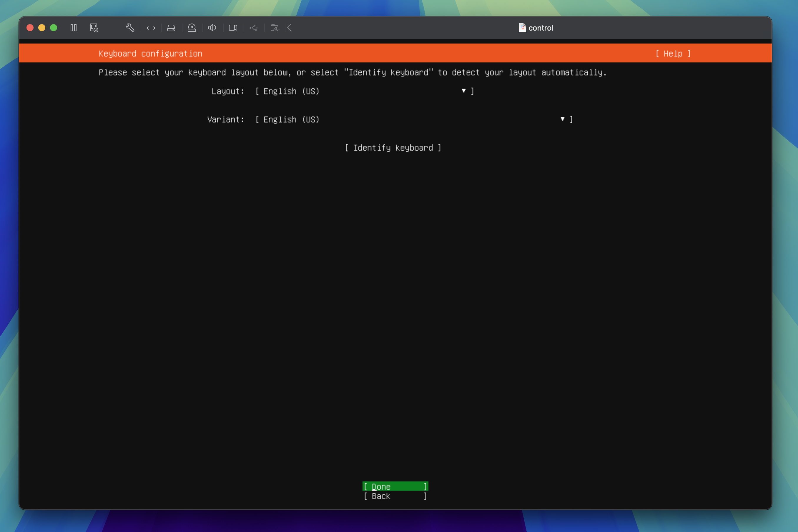Open the shared folders icon
This screenshot has height=532, width=798.
click(x=275, y=28)
